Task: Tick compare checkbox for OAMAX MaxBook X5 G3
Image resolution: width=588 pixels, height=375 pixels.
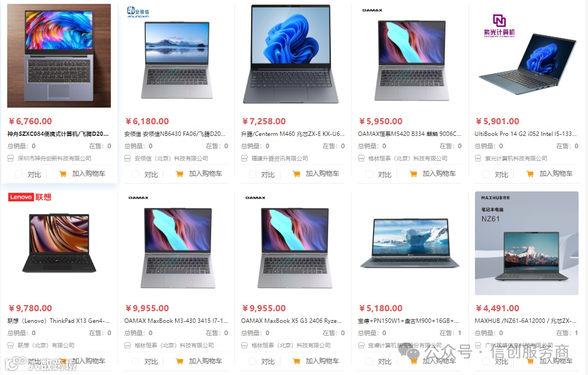Action: [x=252, y=362]
